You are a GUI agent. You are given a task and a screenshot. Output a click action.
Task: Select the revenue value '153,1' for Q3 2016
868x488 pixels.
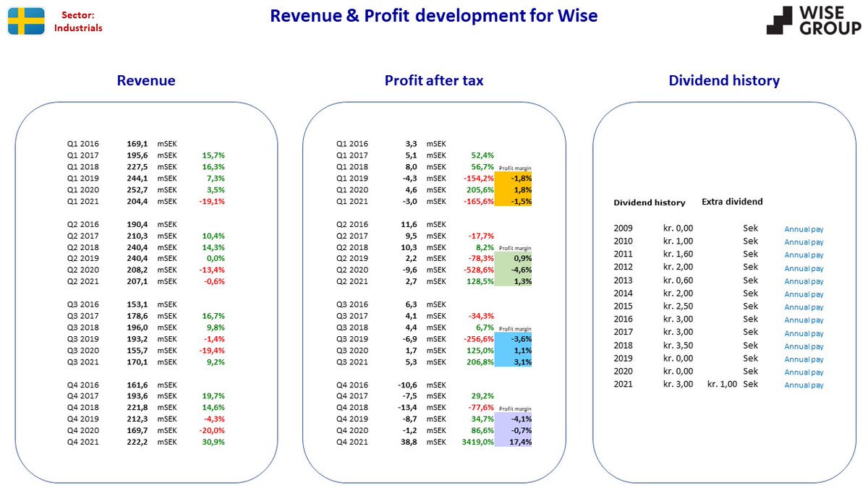[x=138, y=305]
